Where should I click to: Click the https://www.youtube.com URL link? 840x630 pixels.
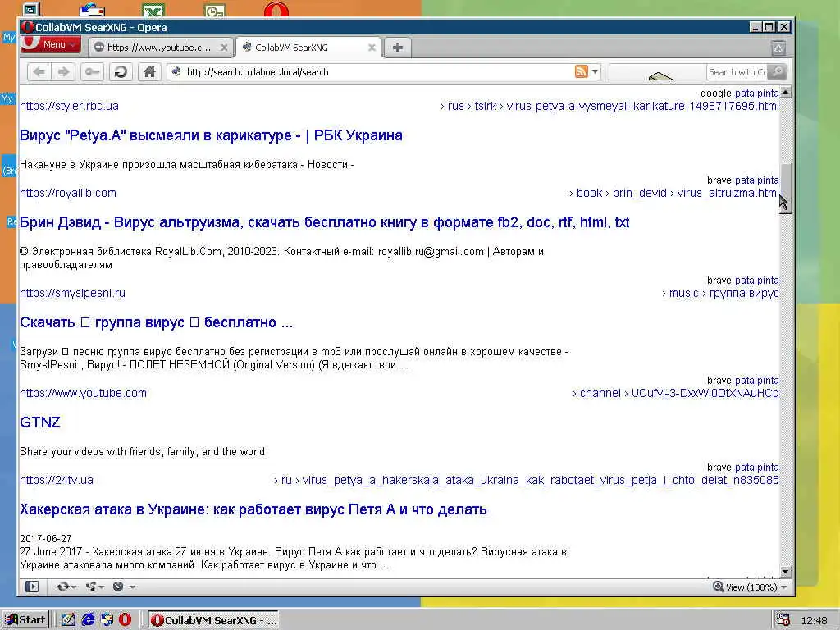[83, 393]
